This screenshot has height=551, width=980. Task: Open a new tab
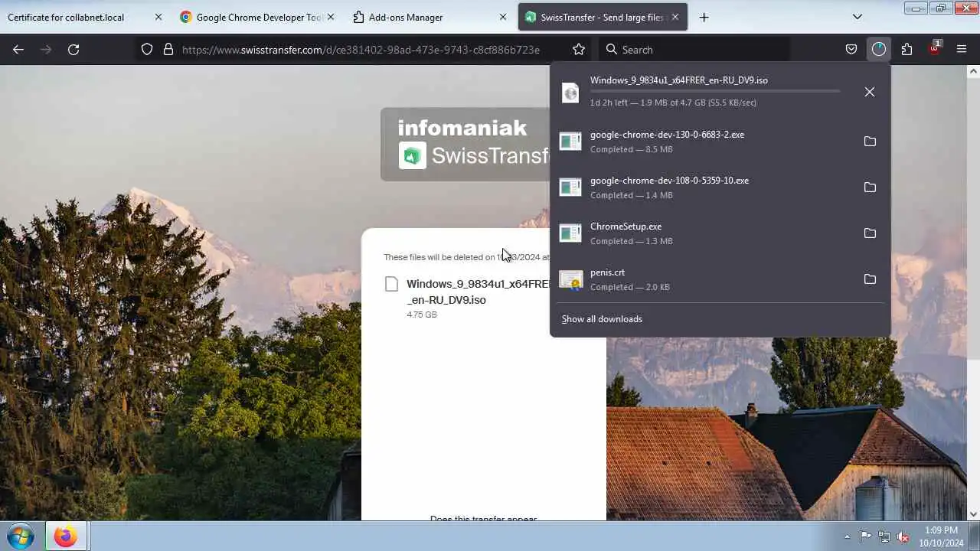704,17
